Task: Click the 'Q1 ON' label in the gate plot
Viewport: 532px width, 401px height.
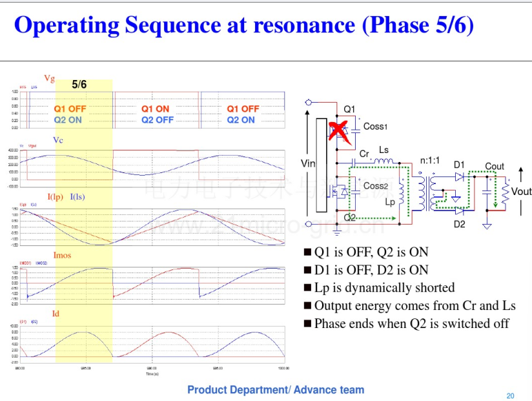Action: (155, 109)
